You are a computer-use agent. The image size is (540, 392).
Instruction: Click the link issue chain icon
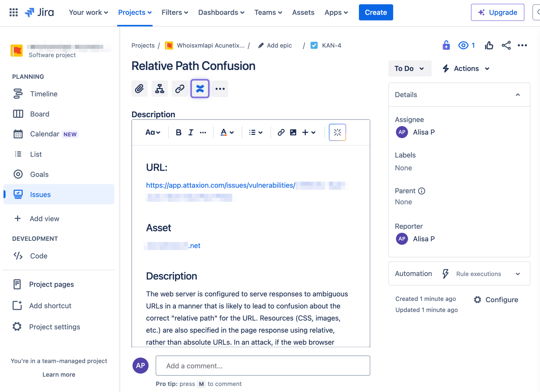tap(180, 89)
